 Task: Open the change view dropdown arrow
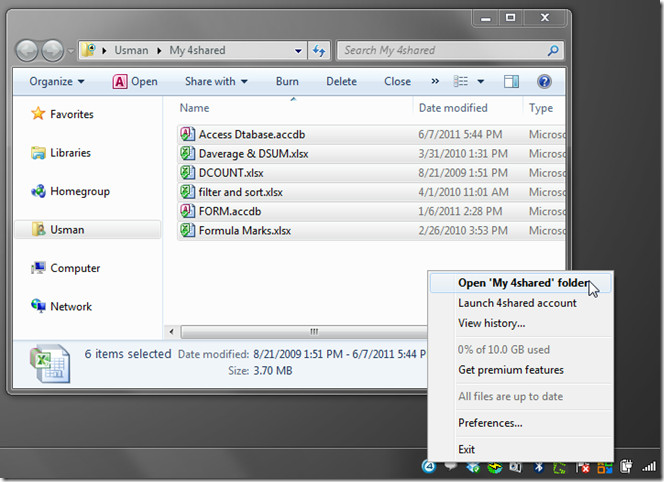point(481,82)
